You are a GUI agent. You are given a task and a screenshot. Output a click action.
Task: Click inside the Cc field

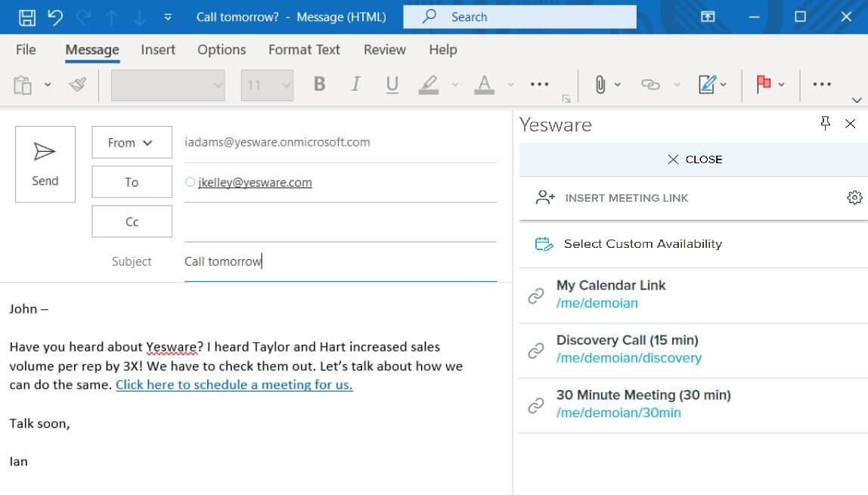340,221
